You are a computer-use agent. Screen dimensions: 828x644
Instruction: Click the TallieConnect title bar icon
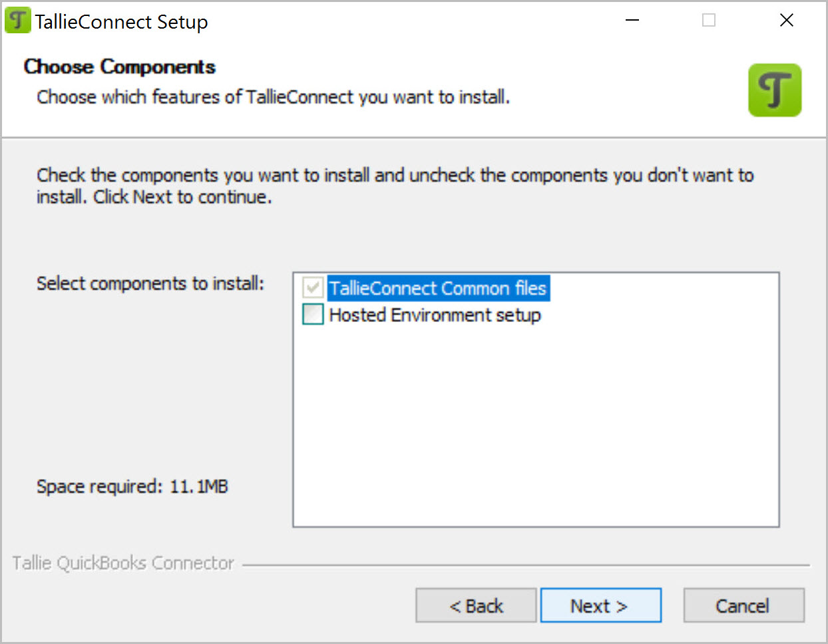click(18, 20)
